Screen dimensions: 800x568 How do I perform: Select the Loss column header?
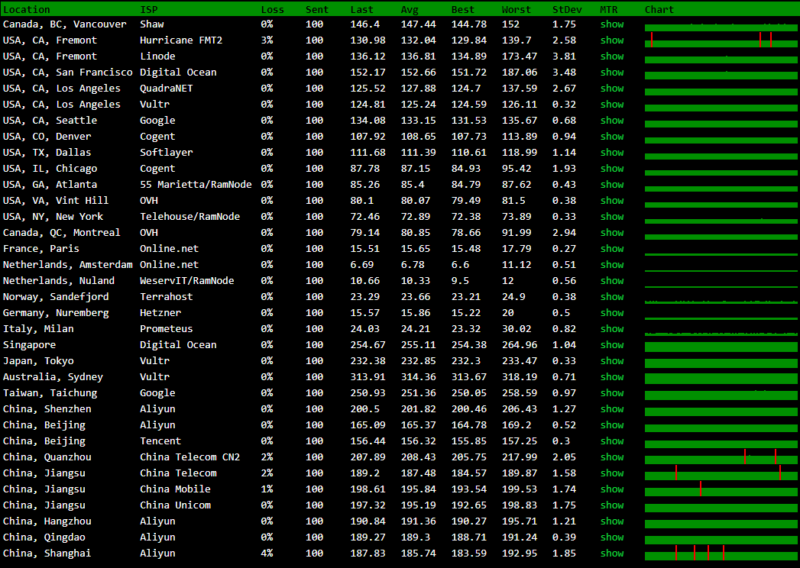tap(272, 9)
